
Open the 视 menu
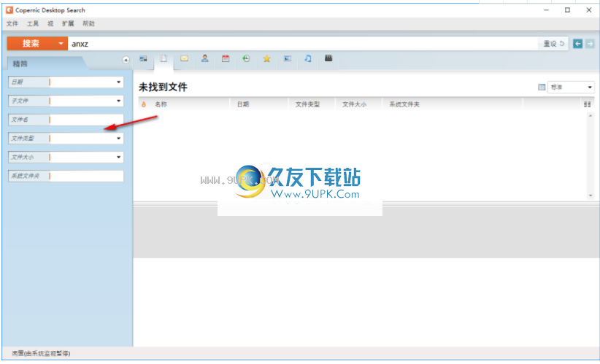[50, 23]
